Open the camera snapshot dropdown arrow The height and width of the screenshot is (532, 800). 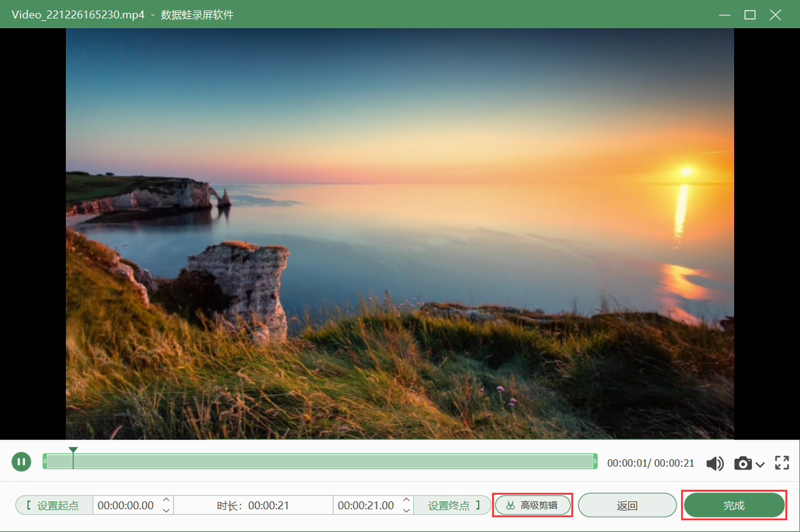[760, 464]
